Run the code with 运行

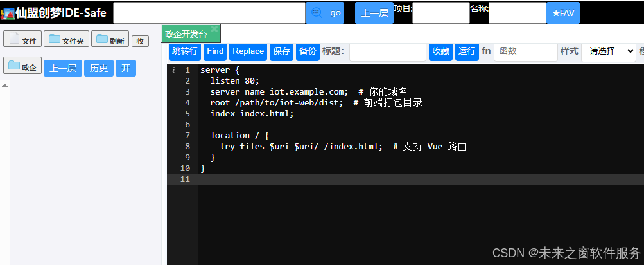[467, 51]
